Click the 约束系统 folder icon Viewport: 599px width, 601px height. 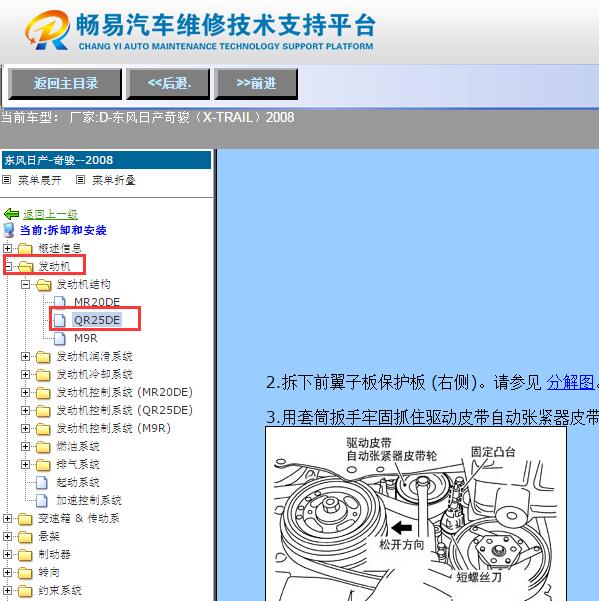tap(25, 591)
